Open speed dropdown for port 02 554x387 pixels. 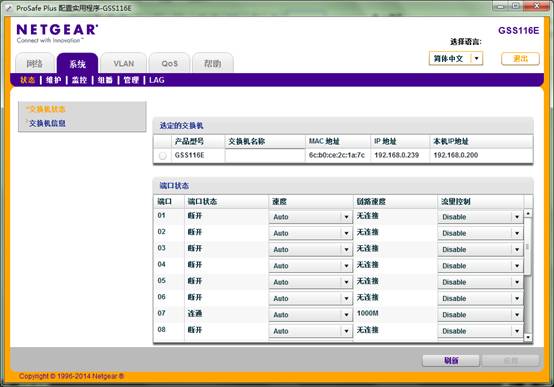click(x=311, y=233)
